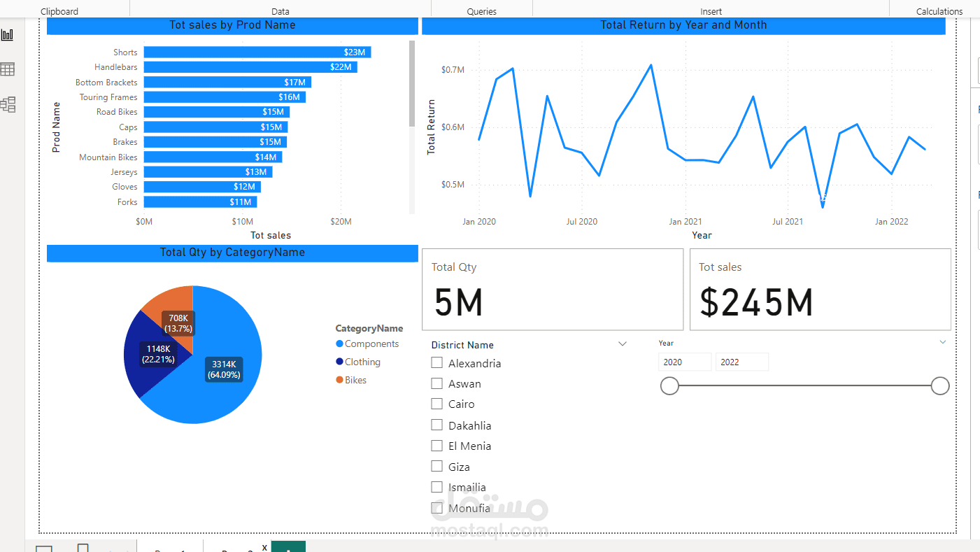This screenshot has width=980, height=552.
Task: Check the Aswan district checkbox
Action: (437, 383)
